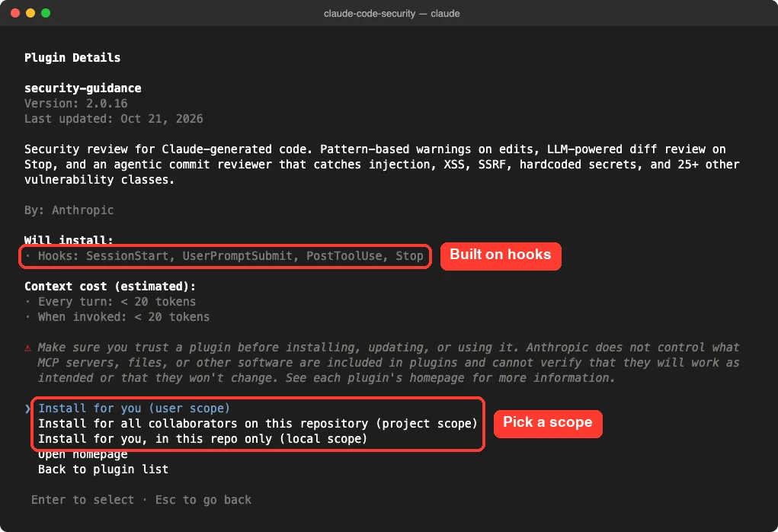Click the "Context cost (estimated):" heading

[x=110, y=287]
